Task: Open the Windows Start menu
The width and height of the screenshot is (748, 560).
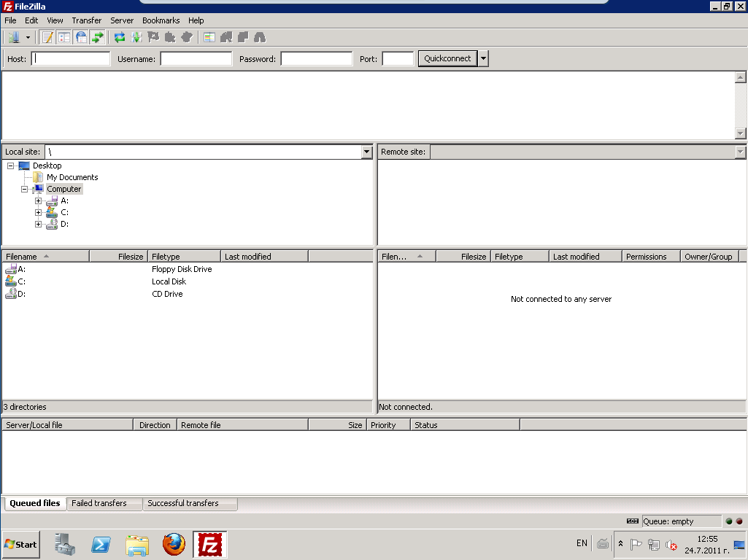Action: (x=20, y=544)
